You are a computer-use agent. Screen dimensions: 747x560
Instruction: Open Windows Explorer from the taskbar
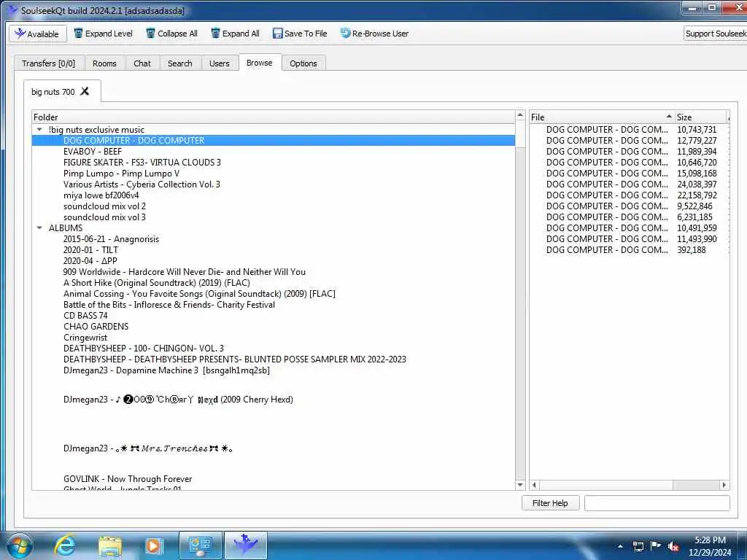[x=111, y=545]
